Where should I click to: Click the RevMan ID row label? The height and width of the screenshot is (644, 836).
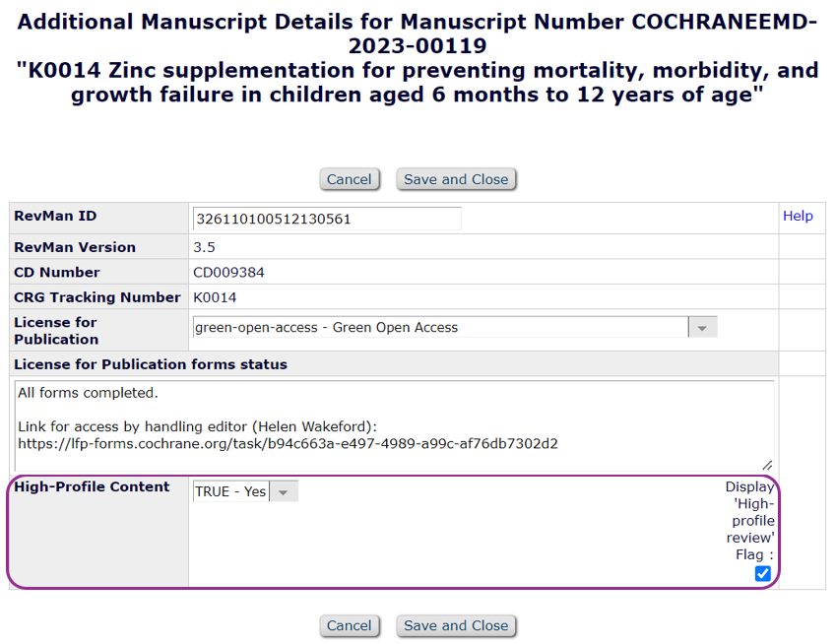[x=55, y=217]
